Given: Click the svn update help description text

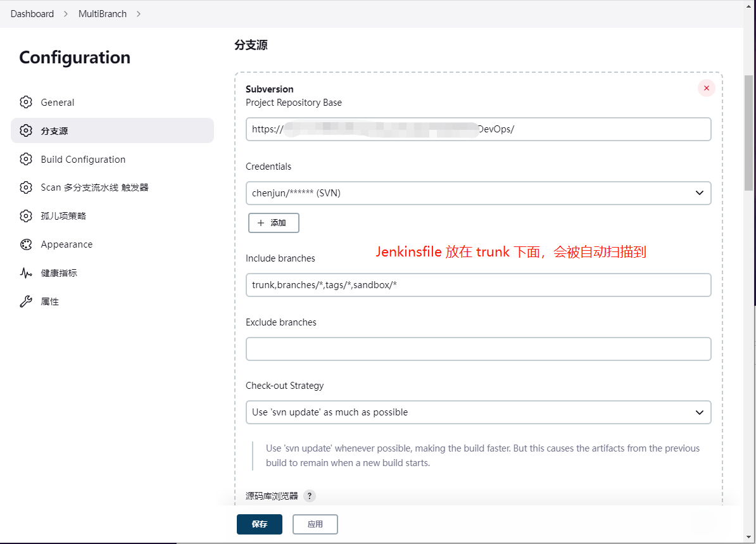Looking at the screenshot, I should pos(482,456).
